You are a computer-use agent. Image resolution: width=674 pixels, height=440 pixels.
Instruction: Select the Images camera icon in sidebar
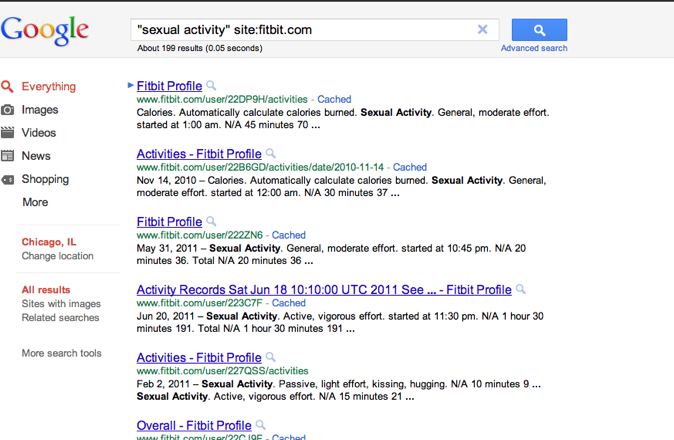pos(8,110)
